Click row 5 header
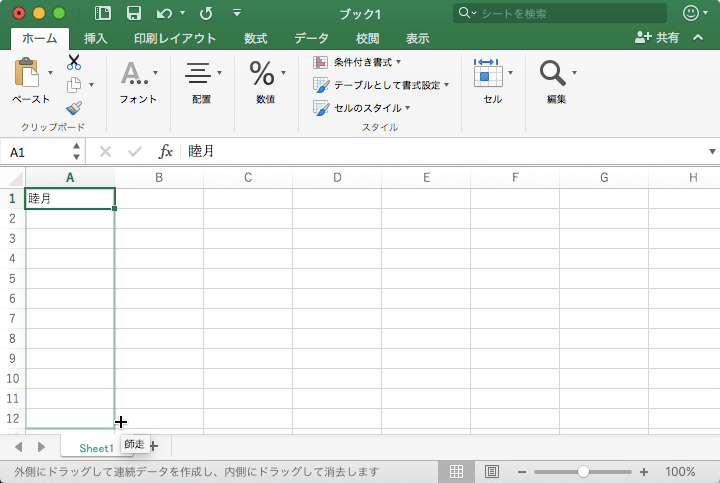720x483 pixels. coord(12,279)
